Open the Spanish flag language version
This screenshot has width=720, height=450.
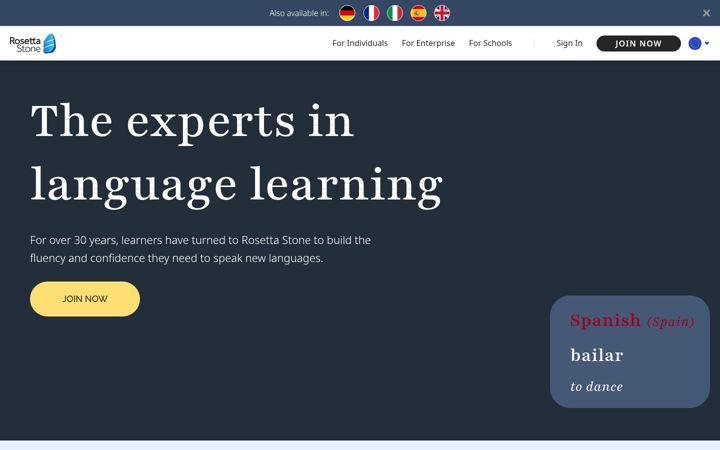pyautogui.click(x=418, y=13)
